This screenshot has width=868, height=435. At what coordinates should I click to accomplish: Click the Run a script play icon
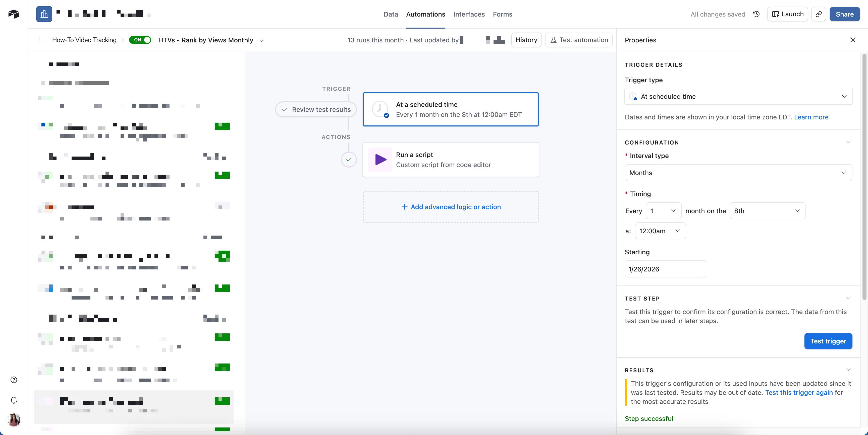click(x=381, y=160)
